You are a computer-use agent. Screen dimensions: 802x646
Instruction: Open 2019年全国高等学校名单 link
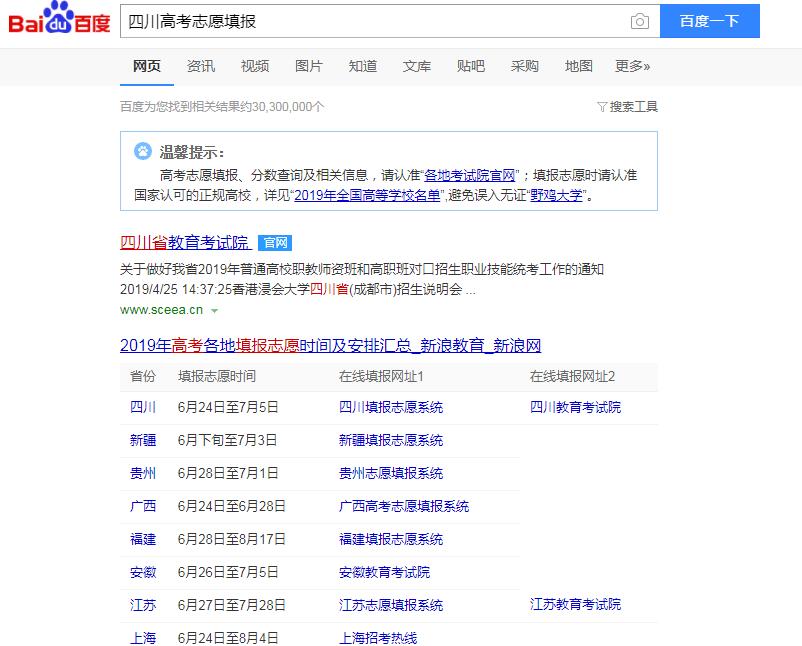tap(367, 195)
